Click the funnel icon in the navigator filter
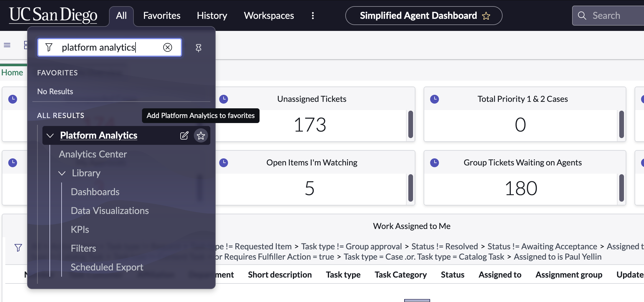Image resolution: width=644 pixels, height=302 pixels. [49, 47]
